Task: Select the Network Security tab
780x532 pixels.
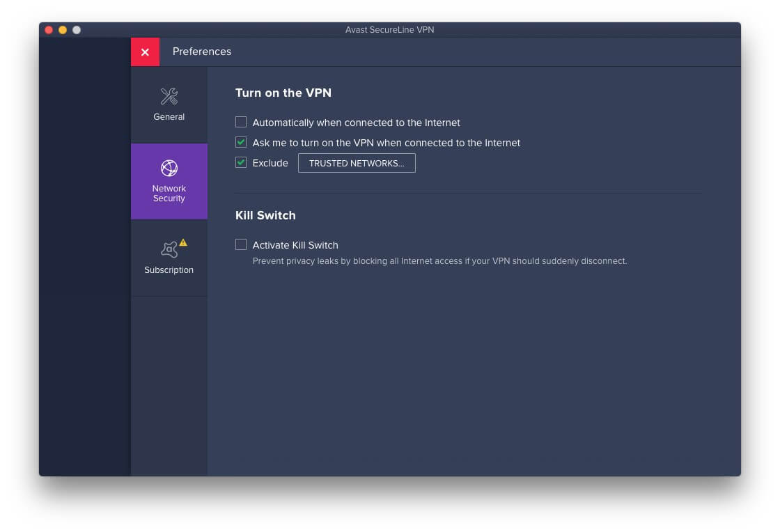Action: click(169, 182)
